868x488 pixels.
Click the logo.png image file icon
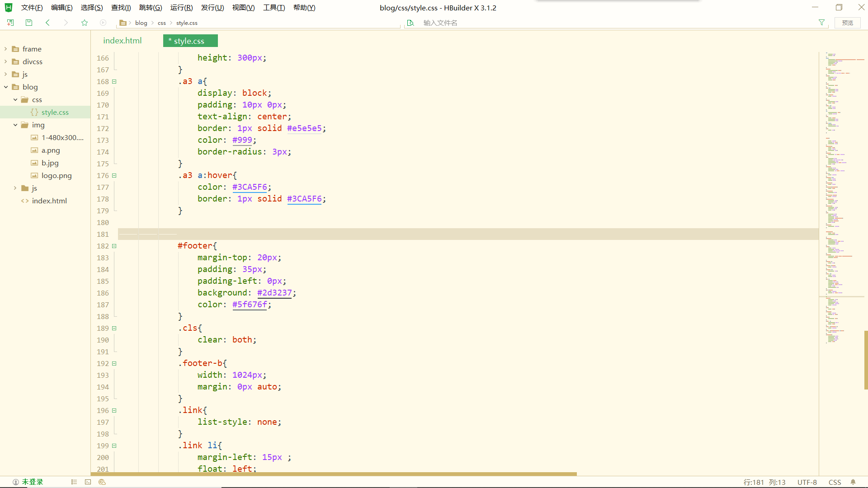[34, 175]
